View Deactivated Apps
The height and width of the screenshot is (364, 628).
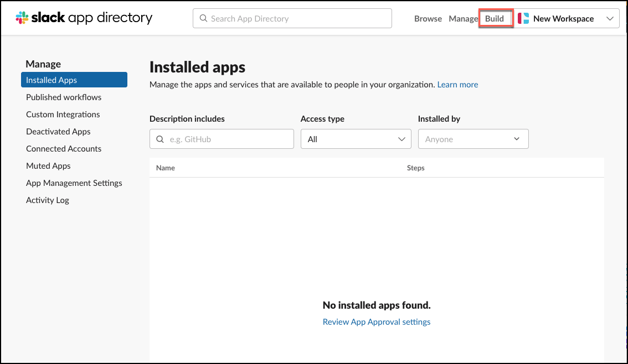pyautogui.click(x=58, y=132)
